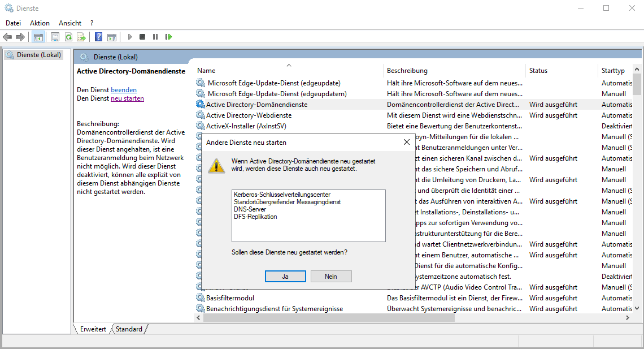The height and width of the screenshot is (349, 644).
Task: Select Dienste (Lokal) in the tree
Action: pos(38,55)
